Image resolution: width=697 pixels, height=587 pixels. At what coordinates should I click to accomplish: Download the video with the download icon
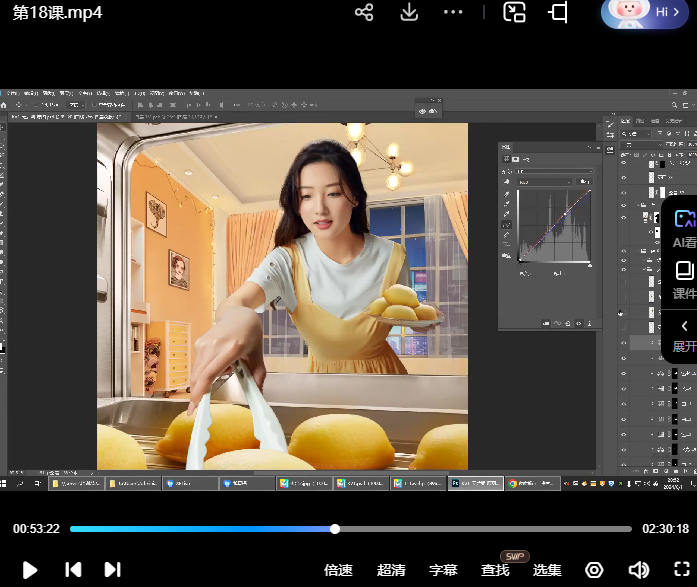409,12
